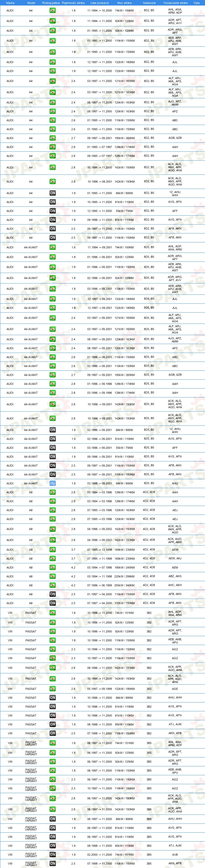Click the Opis column header
The image size is (205, 868).
pyautogui.click(x=197, y=3)
